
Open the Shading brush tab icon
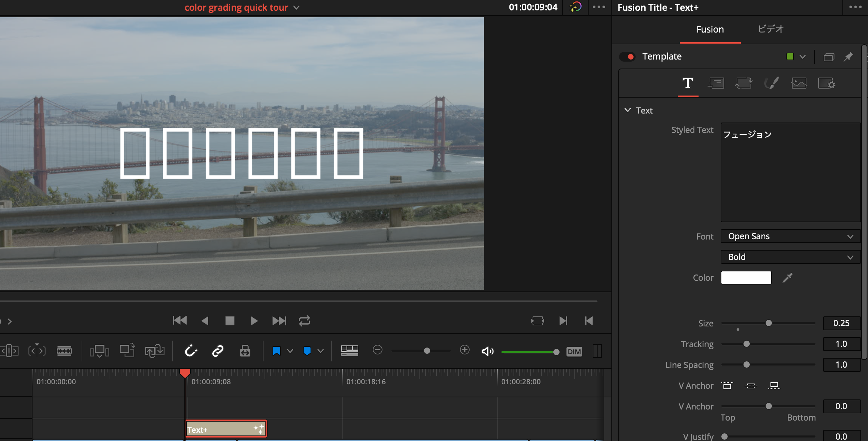click(x=771, y=83)
